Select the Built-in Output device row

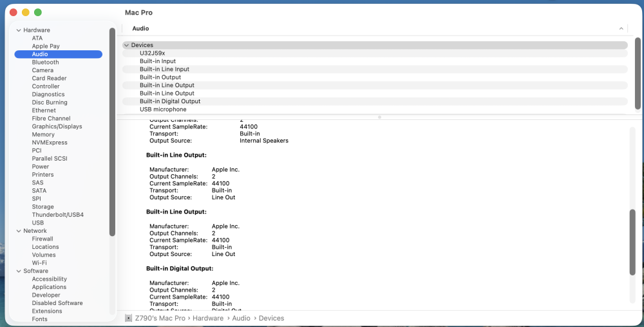pyautogui.click(x=375, y=77)
